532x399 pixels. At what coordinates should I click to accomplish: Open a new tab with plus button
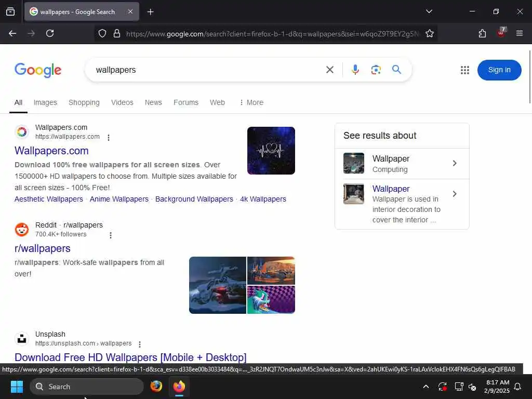[151, 12]
